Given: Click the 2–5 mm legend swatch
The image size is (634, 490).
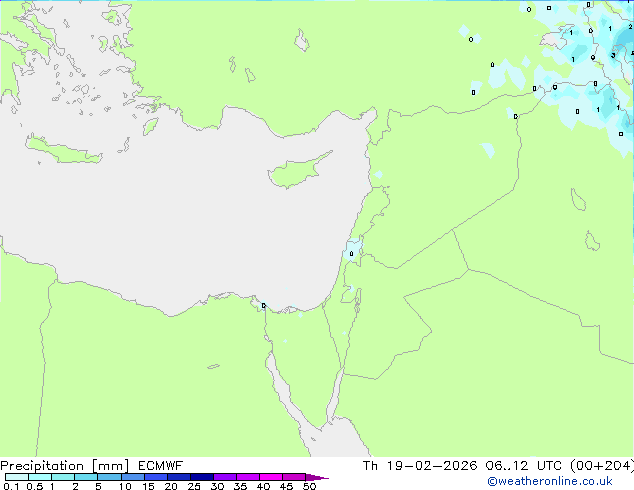Looking at the screenshot, I should [86, 477].
